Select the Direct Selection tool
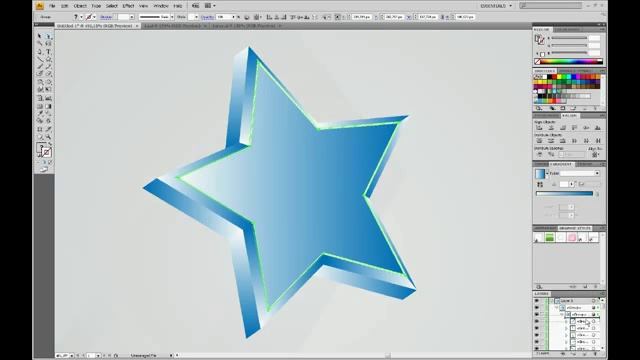Viewport: 640px width, 360px height. pos(49,36)
